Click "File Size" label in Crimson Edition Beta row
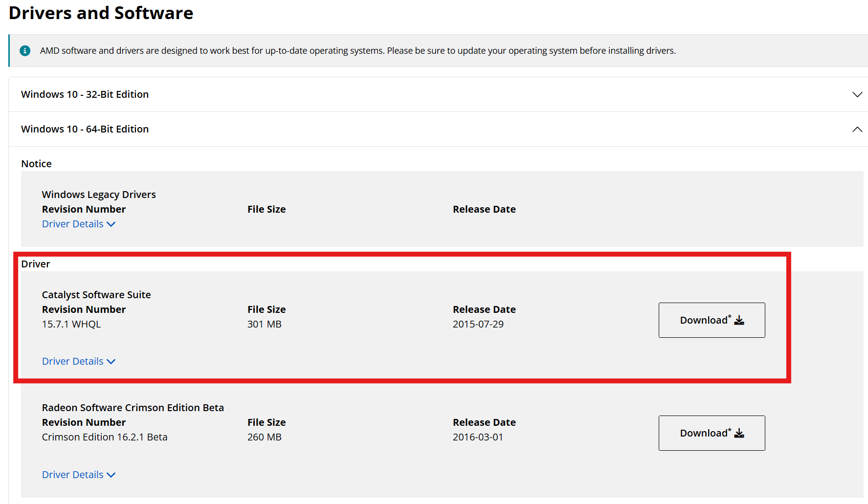 pos(267,422)
